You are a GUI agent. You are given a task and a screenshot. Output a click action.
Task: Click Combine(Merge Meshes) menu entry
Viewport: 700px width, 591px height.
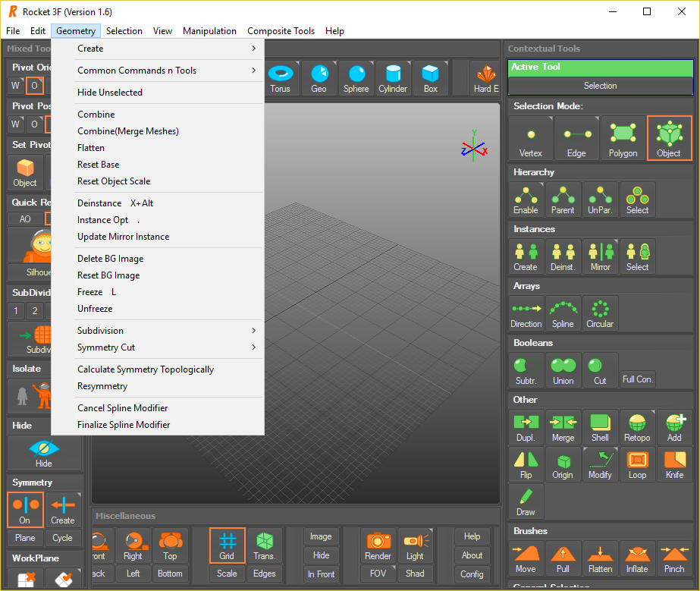[x=128, y=131]
